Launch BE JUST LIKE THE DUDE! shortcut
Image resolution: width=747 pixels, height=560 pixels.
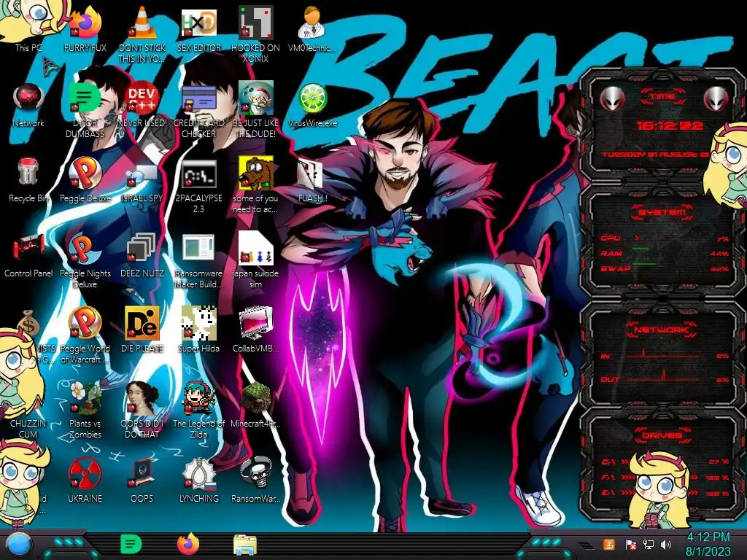click(256, 98)
